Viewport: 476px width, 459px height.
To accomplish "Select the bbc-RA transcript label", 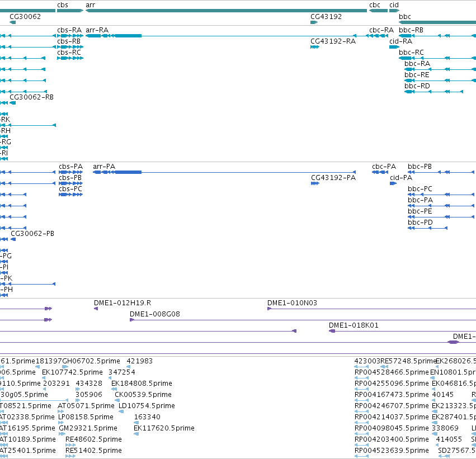I will 417,64.
